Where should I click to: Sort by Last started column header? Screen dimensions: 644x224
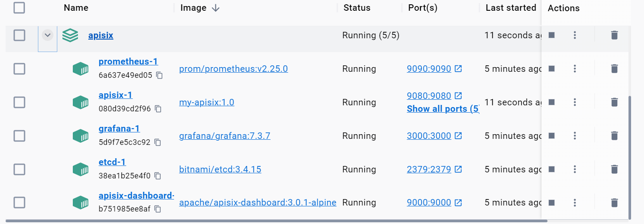tap(511, 8)
